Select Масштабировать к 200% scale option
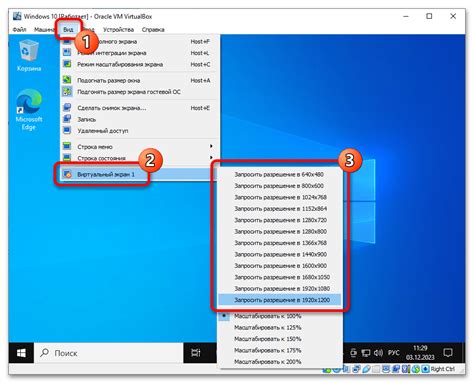Screen dimensions: 474x383 click(x=280, y=361)
